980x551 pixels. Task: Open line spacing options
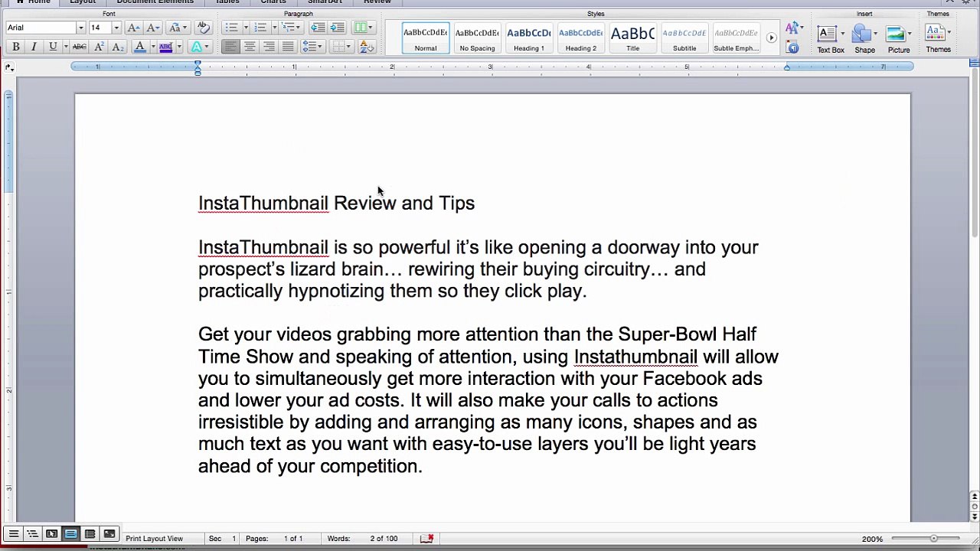click(x=312, y=47)
